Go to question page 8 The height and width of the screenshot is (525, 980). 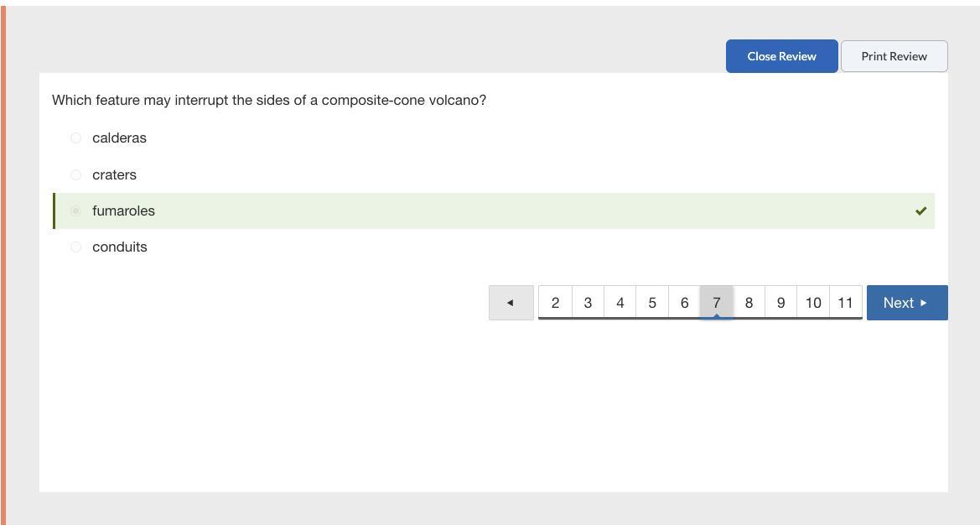(749, 303)
